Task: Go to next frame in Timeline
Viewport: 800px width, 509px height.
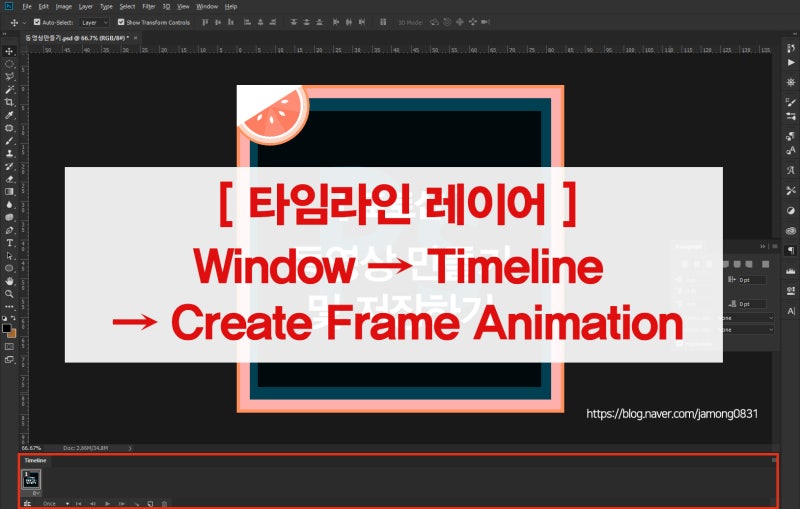Action: (121, 503)
